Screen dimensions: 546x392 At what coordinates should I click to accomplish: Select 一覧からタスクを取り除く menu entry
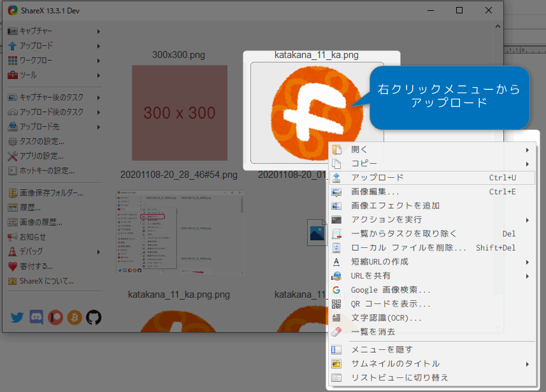click(x=432, y=234)
